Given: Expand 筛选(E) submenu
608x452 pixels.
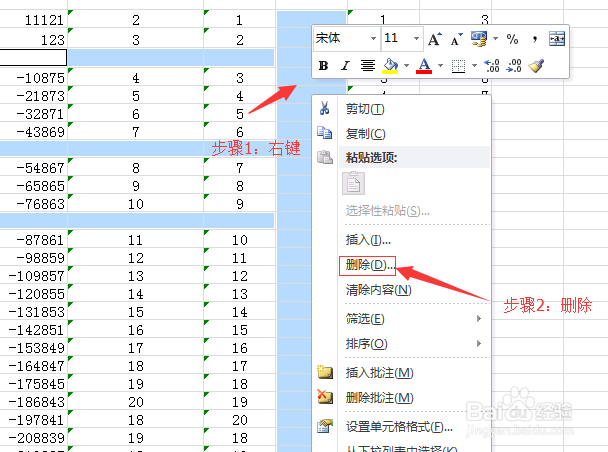Looking at the screenshot, I should pos(414,319).
